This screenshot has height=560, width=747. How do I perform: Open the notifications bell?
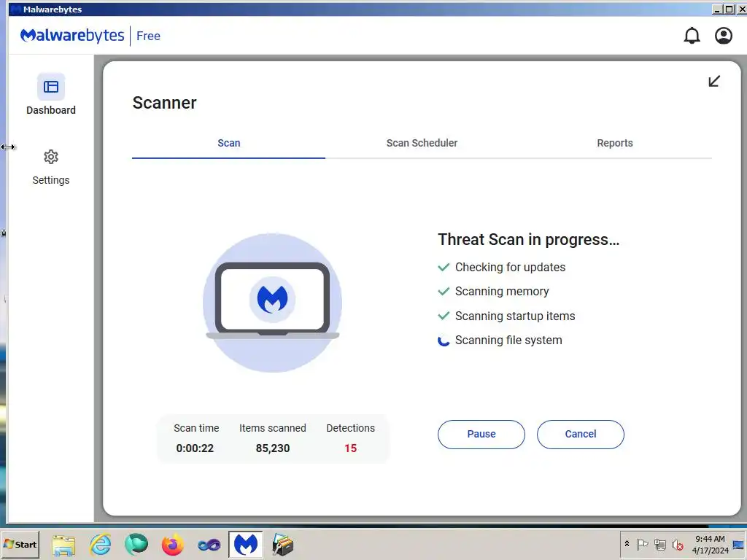[x=692, y=36]
